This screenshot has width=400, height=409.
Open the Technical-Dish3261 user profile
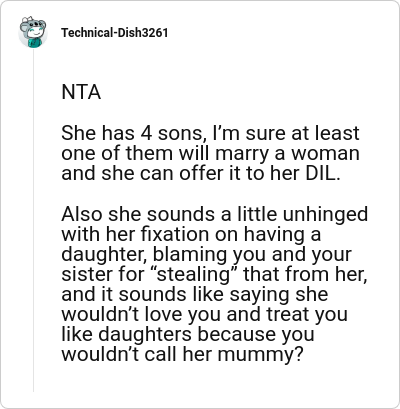pos(114,33)
